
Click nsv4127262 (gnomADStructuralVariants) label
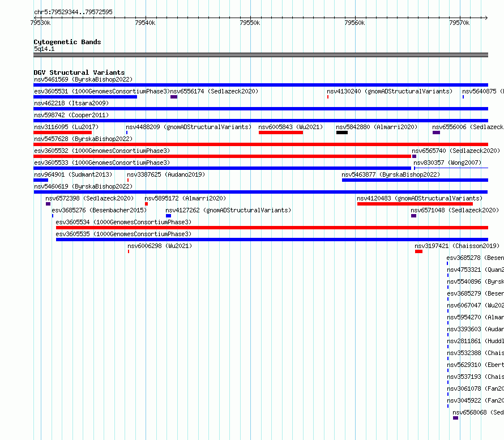tap(228, 210)
